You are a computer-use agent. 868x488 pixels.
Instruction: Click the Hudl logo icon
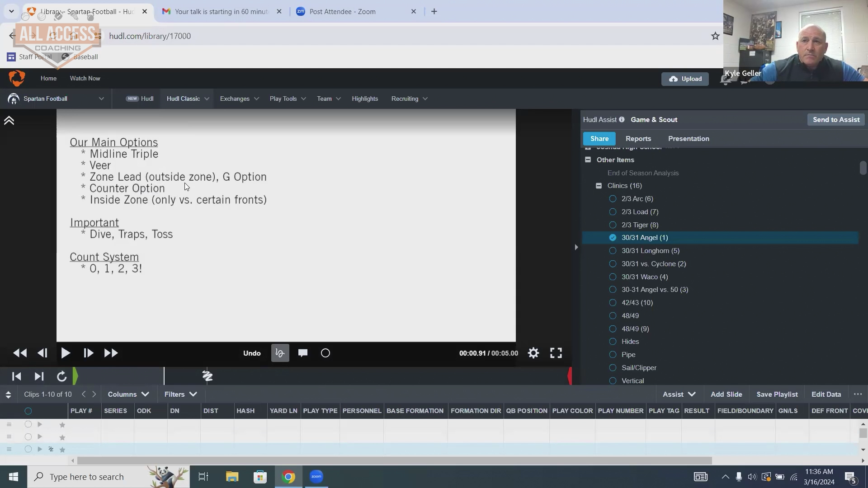click(17, 78)
